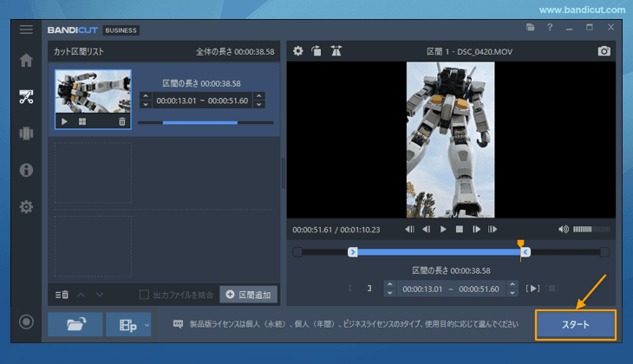Open Settings from the sidebar gear
The image size is (633, 364).
tap(26, 206)
